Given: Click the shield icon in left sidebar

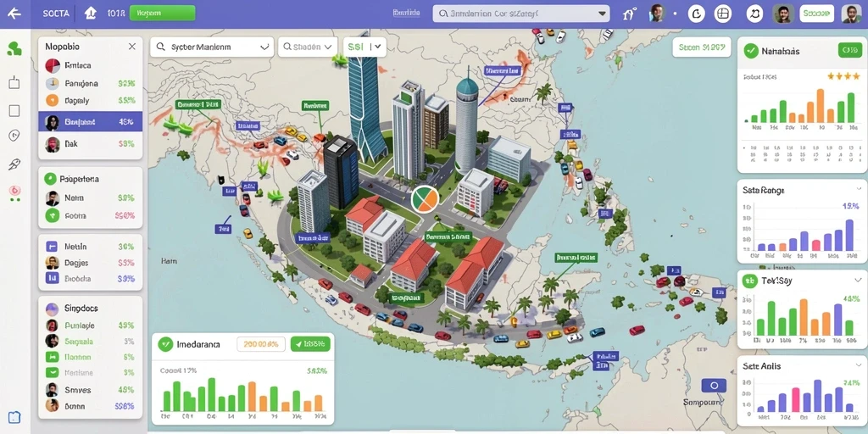Looking at the screenshot, I should pos(14,136).
